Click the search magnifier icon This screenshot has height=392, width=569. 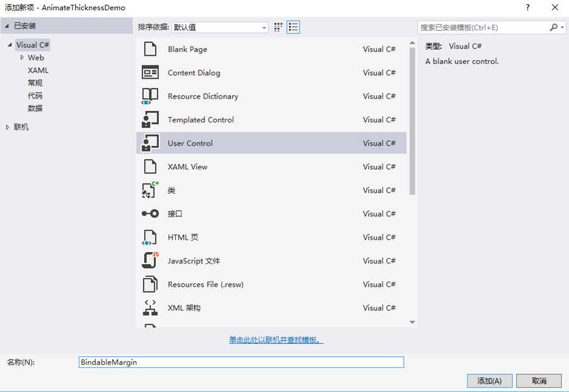coord(553,27)
